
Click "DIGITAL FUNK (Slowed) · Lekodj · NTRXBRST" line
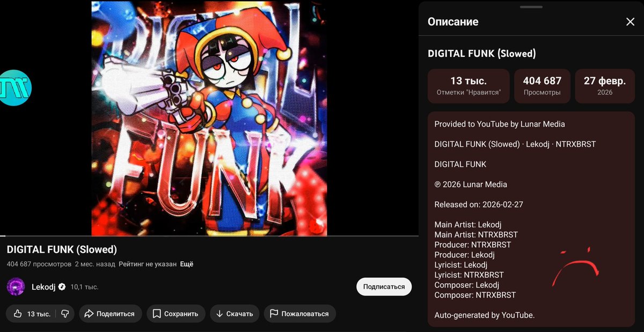coord(515,144)
